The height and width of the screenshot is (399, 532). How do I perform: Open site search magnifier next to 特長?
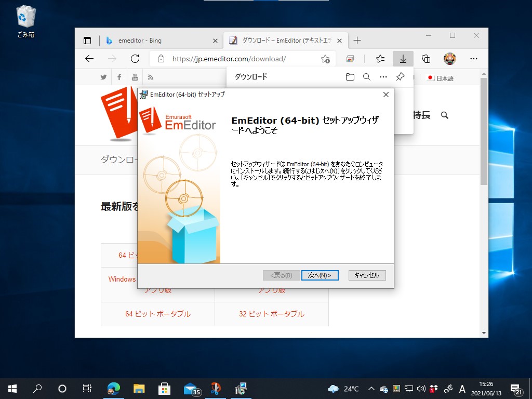point(444,115)
